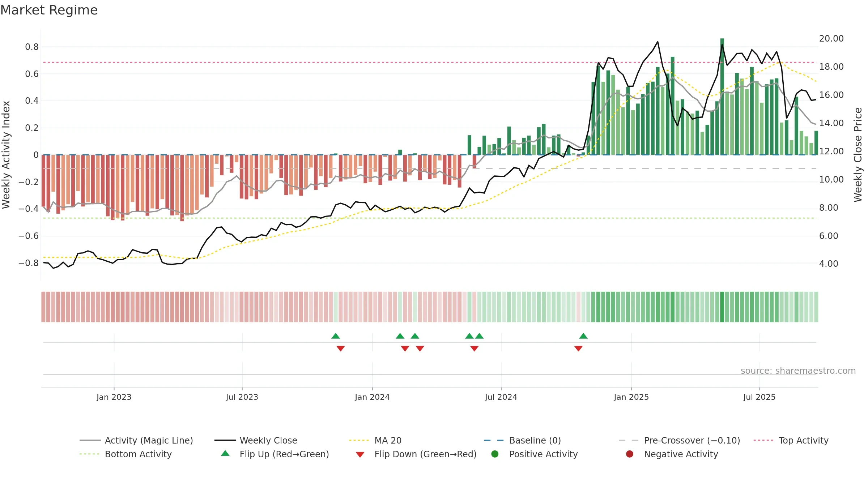This screenshot has height=488, width=868.
Task: Click the Positive Activity green dot legend icon
Action: click(495, 454)
